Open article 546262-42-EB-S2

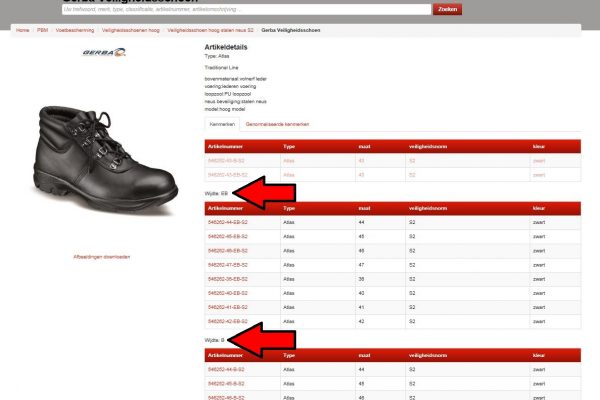[227, 322]
